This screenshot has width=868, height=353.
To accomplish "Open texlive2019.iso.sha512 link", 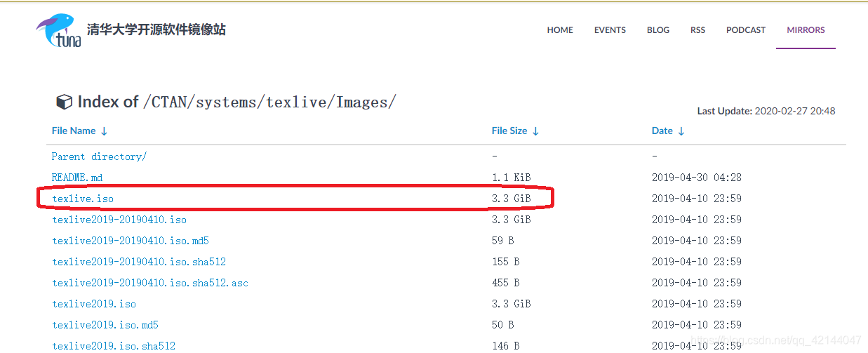I will pos(113,346).
